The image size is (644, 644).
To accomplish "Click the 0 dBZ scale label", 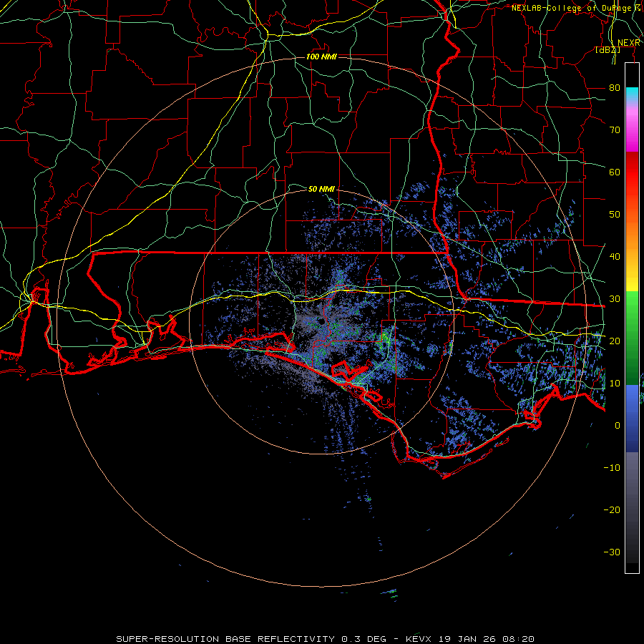I will [618, 426].
